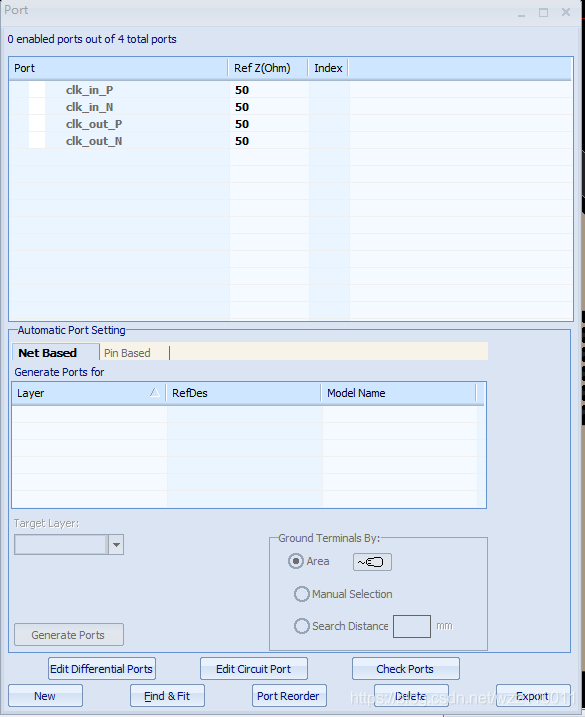The image size is (585, 717).
Task: Open Edit Differential Ports
Action: coord(102,669)
